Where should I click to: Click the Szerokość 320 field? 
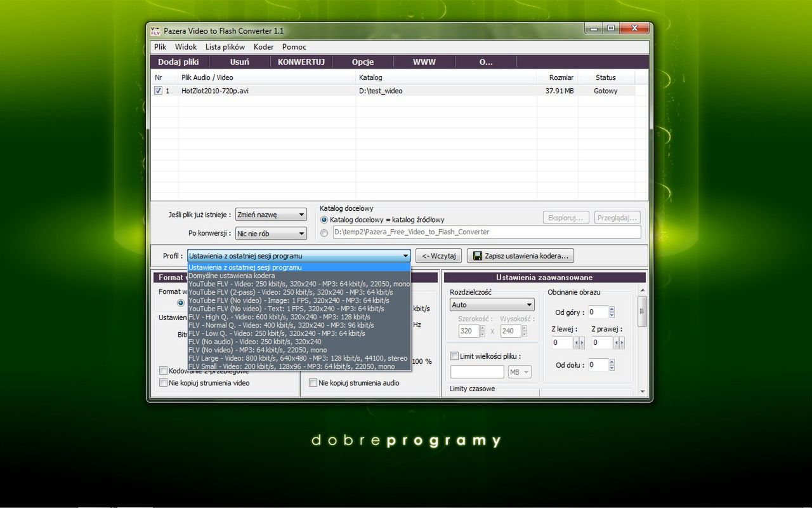[x=468, y=331]
